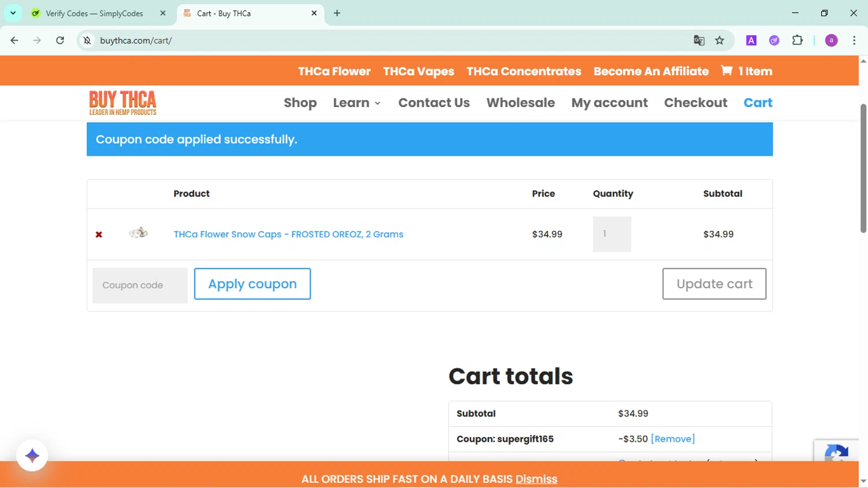The height and width of the screenshot is (488, 868).
Task: Open the cart icon showing 1 Item
Action: click(746, 71)
